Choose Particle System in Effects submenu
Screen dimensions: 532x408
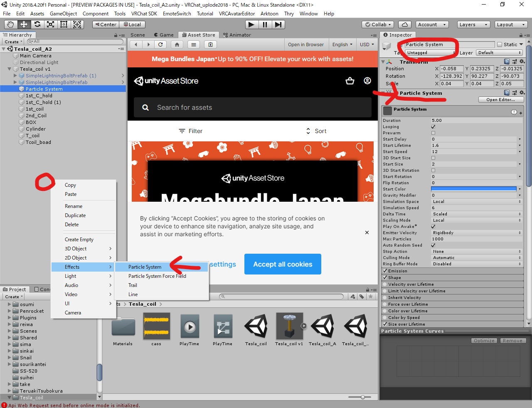[x=161, y=267]
